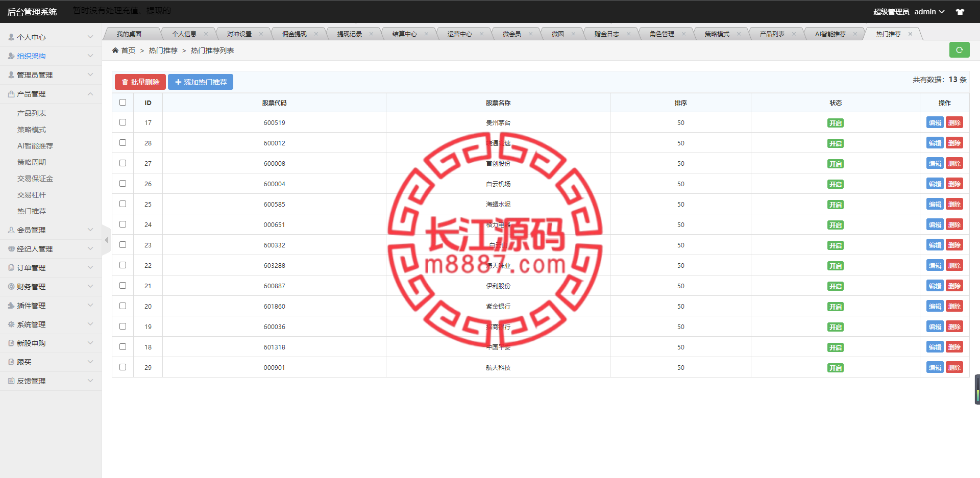The height and width of the screenshot is (478, 980).
Task: Click the 新股申购 sidebar icon
Action: tap(11, 343)
